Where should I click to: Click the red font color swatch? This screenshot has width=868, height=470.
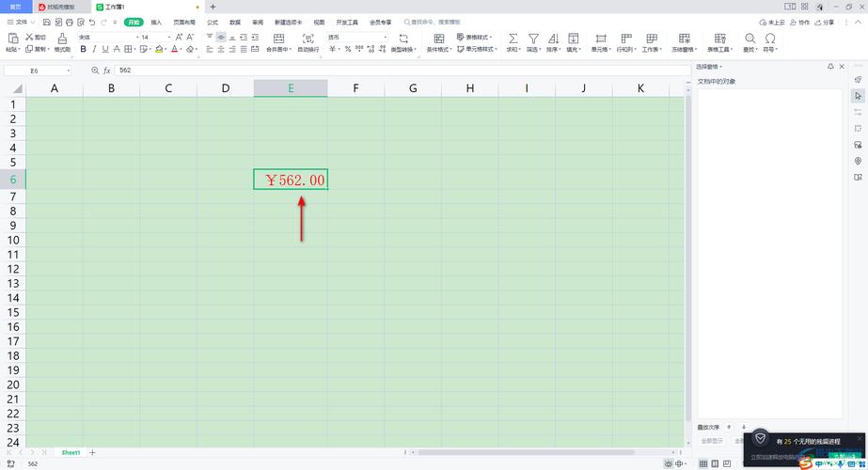pyautogui.click(x=174, y=49)
